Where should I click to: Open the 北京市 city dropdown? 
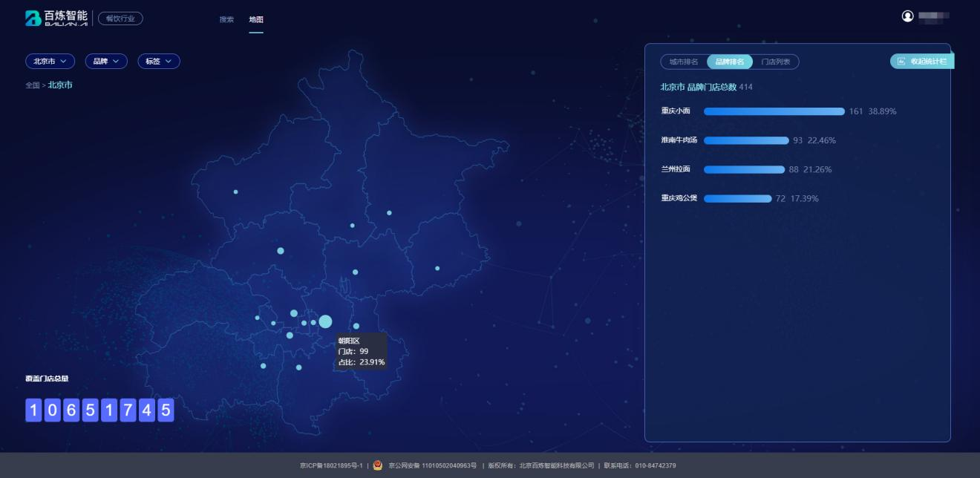(x=50, y=62)
